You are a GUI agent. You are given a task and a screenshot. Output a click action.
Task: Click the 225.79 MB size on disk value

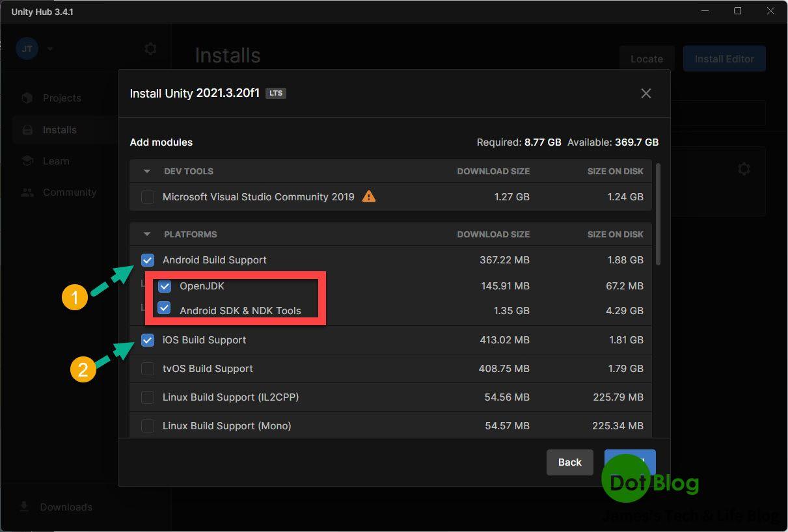click(618, 397)
